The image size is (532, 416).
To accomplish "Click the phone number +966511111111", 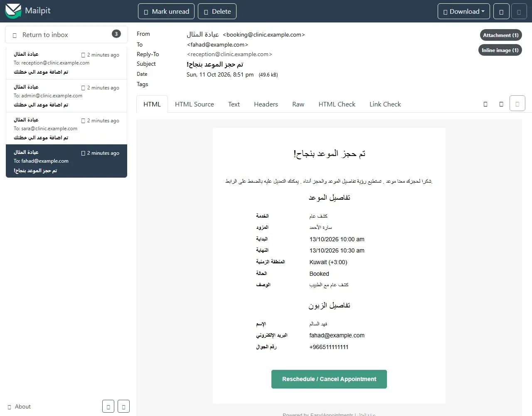I will 329,347.
